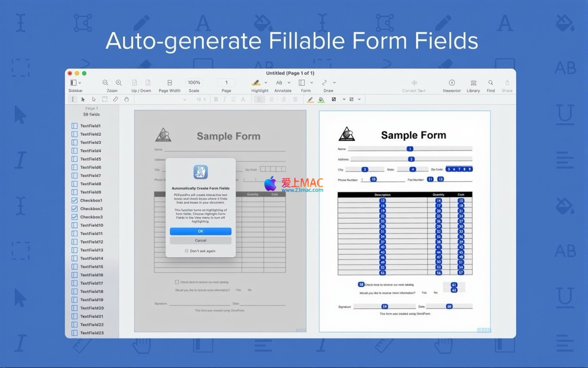Toggle the Checkbox3 item in sidebar
This screenshot has width=588, height=368.
click(x=74, y=217)
